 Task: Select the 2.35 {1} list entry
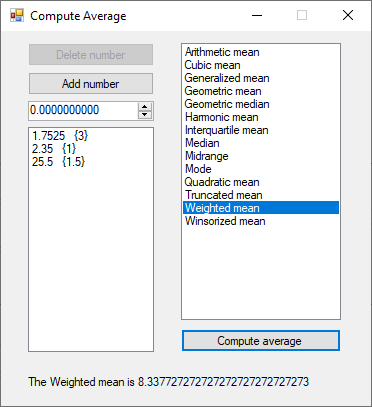(91, 149)
